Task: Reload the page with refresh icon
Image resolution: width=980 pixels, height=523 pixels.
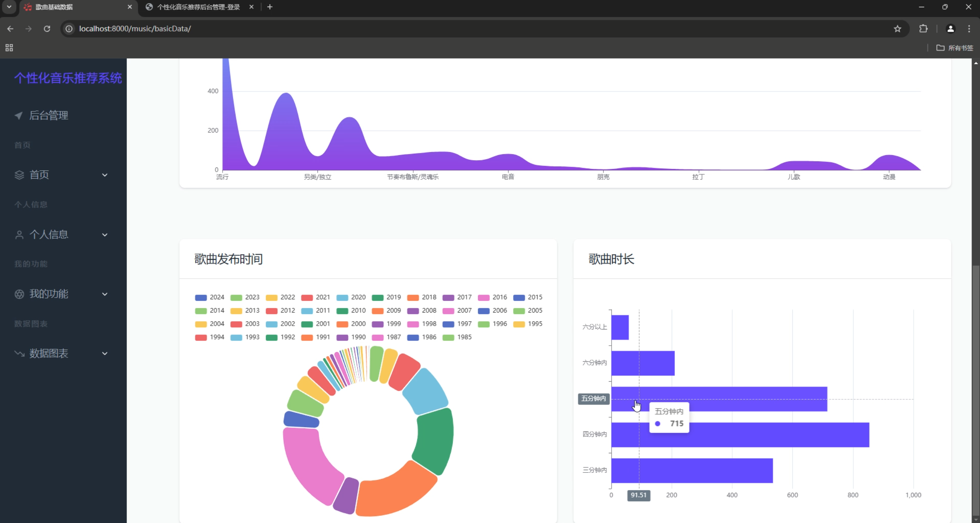Action: 47,29
